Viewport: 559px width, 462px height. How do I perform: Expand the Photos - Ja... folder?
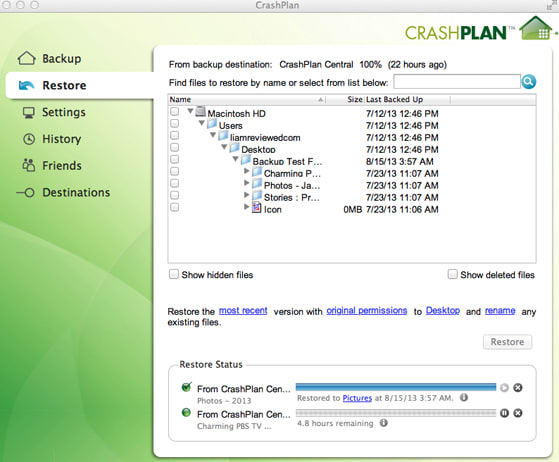point(246,183)
